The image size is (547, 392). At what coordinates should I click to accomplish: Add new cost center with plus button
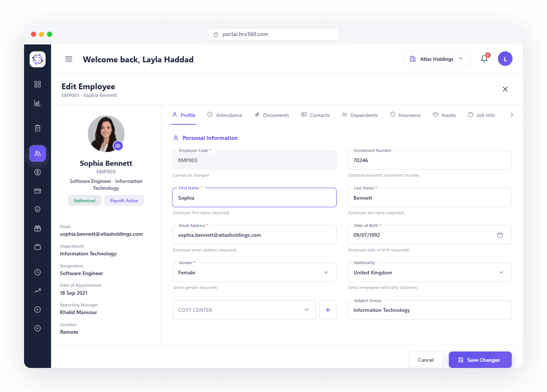point(328,310)
